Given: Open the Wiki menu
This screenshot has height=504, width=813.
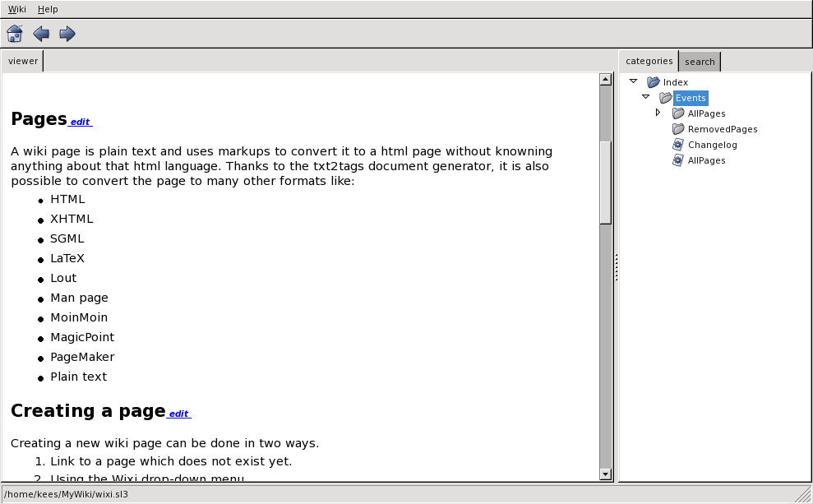Looking at the screenshot, I should click(17, 9).
